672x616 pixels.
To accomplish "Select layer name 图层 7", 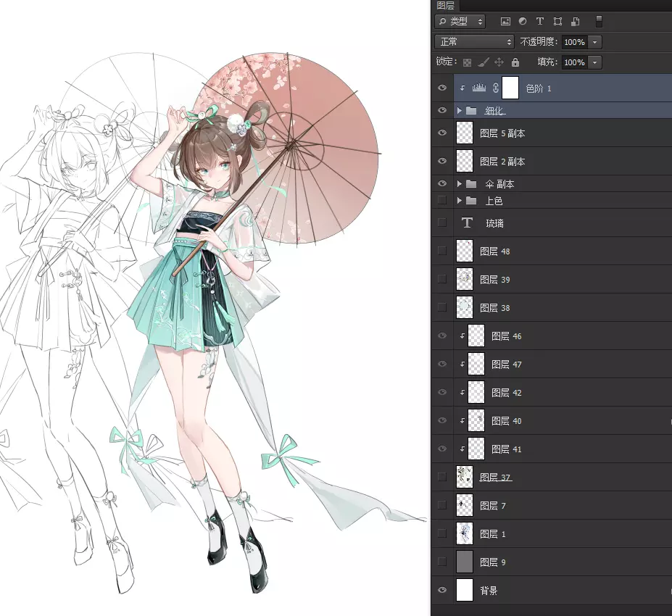I will click(x=493, y=506).
